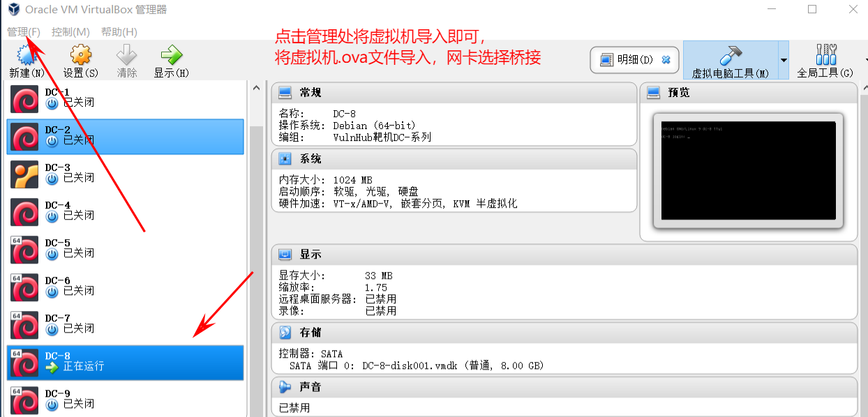Expand the dropdown arrow beside 虚拟电脑工具
The height and width of the screenshot is (417, 868).
[784, 60]
